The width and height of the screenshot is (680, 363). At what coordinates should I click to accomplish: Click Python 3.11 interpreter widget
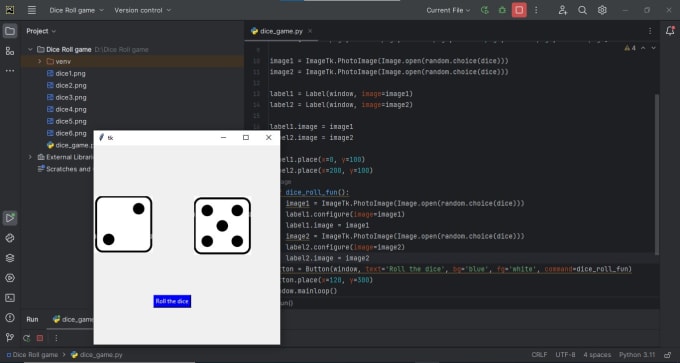click(x=637, y=355)
